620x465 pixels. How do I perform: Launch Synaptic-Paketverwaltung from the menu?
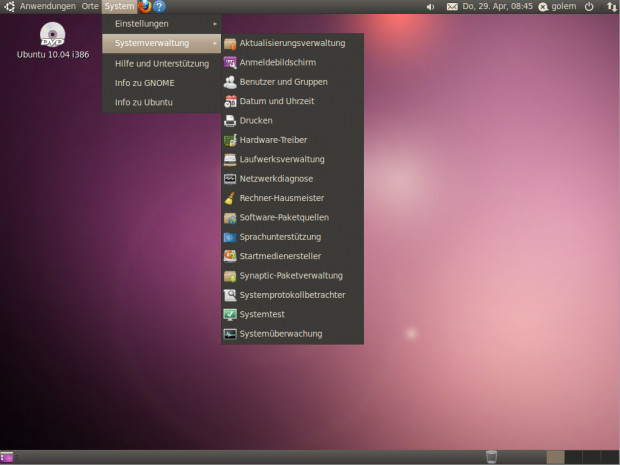[x=290, y=276]
